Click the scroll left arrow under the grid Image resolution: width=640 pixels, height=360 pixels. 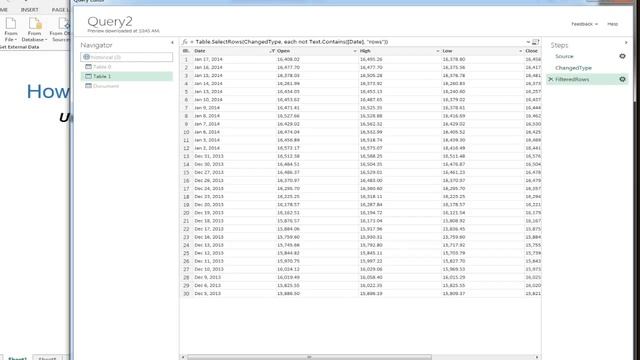pos(183,357)
